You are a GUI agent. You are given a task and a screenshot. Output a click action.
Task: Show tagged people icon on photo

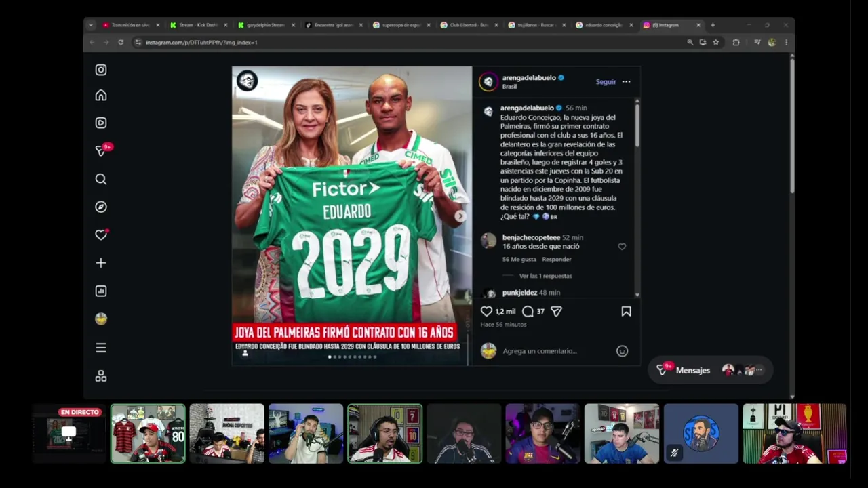245,352
